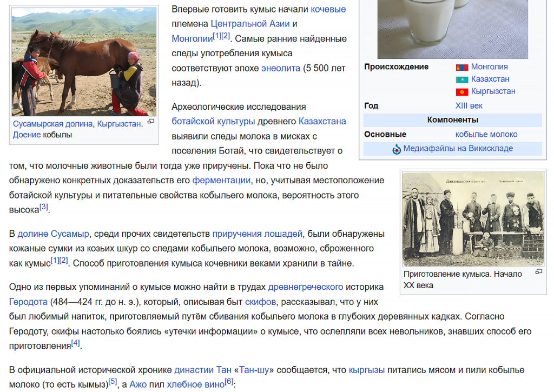The width and height of the screenshot is (554, 392).
Task: Click the «Год» infobox label
Action: click(371, 105)
